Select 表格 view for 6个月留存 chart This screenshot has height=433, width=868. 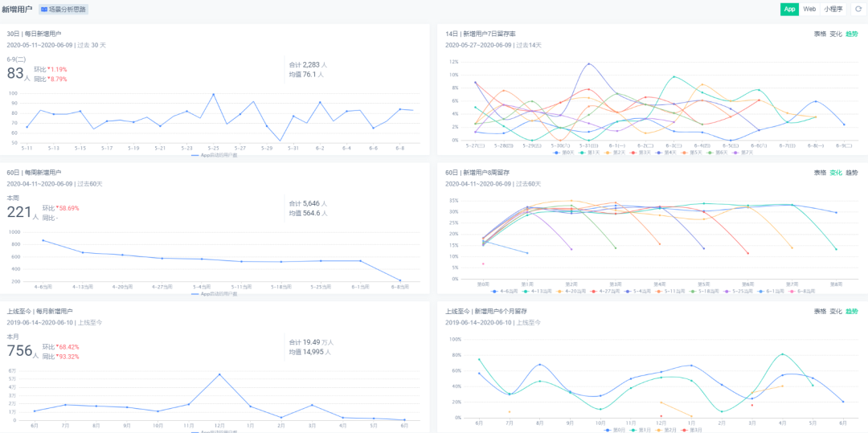[x=821, y=312]
